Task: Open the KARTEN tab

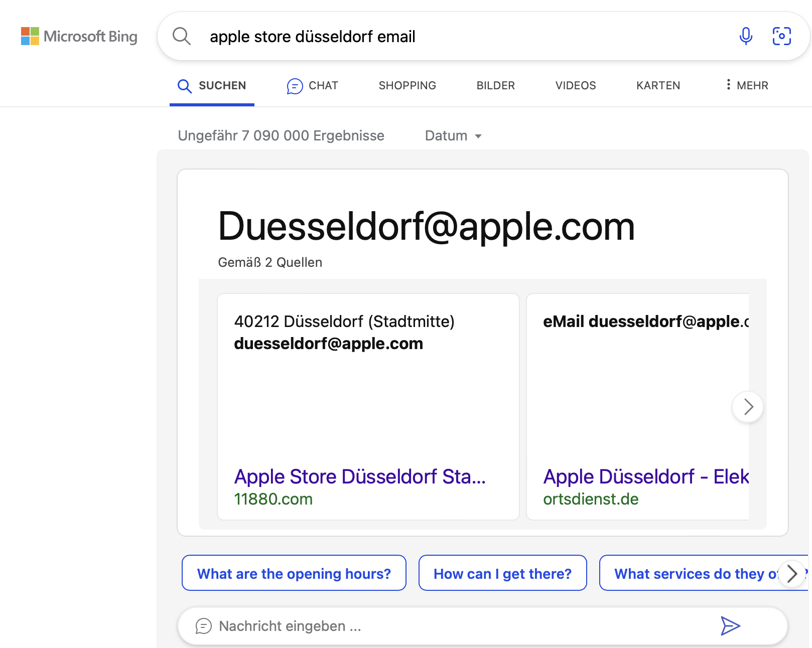Action: point(658,86)
